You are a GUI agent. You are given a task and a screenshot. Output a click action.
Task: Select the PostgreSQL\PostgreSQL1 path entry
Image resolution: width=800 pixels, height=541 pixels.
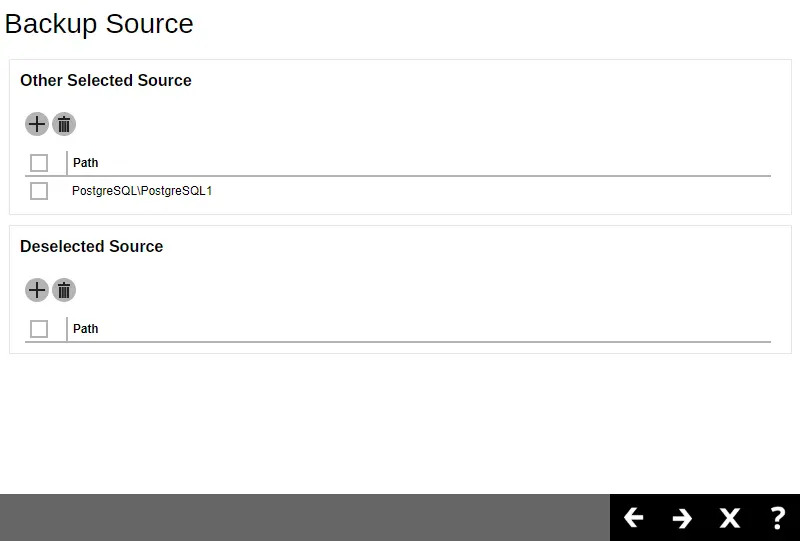coord(142,191)
